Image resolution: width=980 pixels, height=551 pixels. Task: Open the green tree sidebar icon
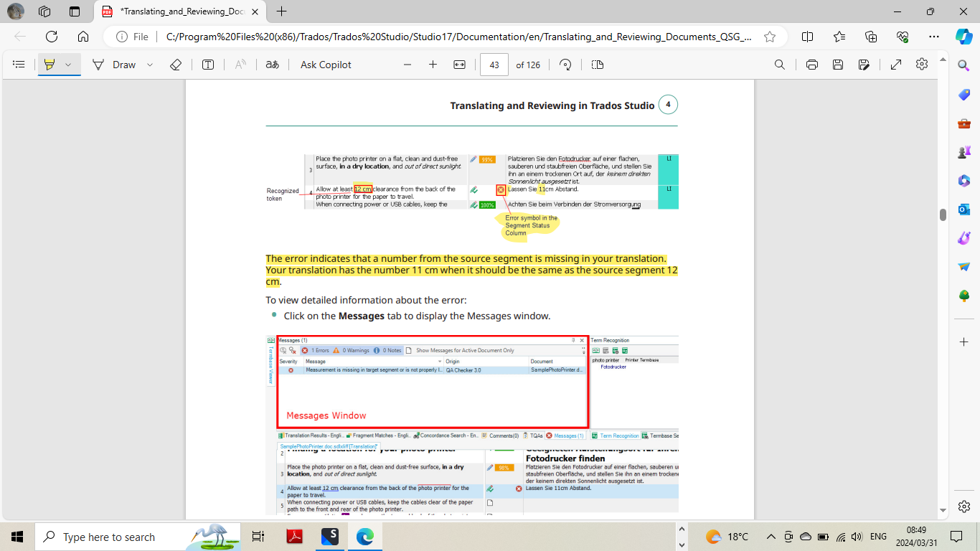pyautogui.click(x=963, y=296)
